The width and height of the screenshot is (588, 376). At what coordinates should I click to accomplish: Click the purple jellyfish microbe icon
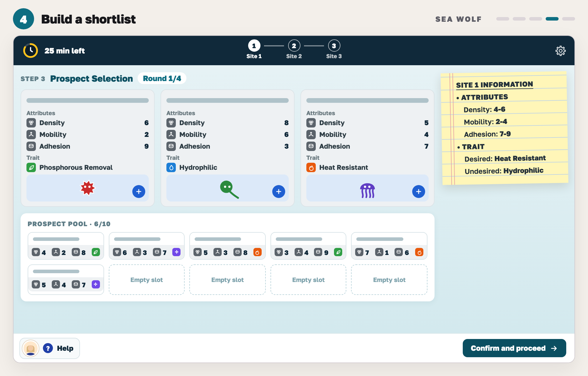(367, 191)
